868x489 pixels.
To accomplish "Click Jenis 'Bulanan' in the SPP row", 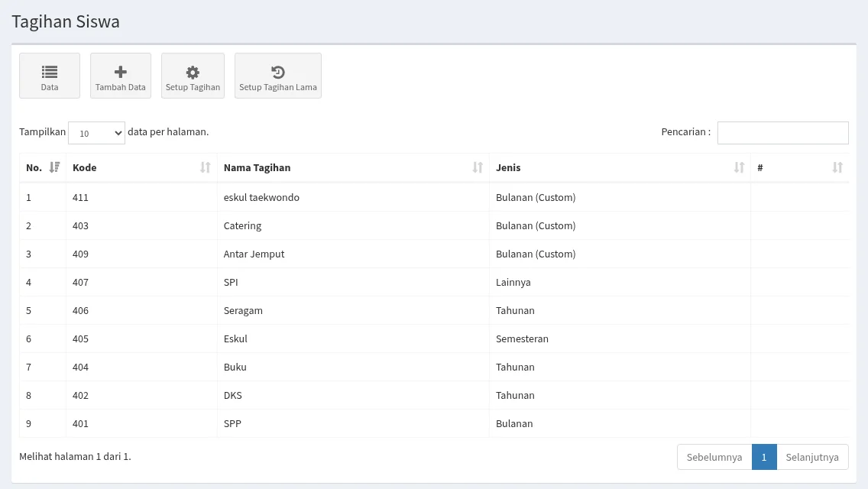I will click(514, 423).
